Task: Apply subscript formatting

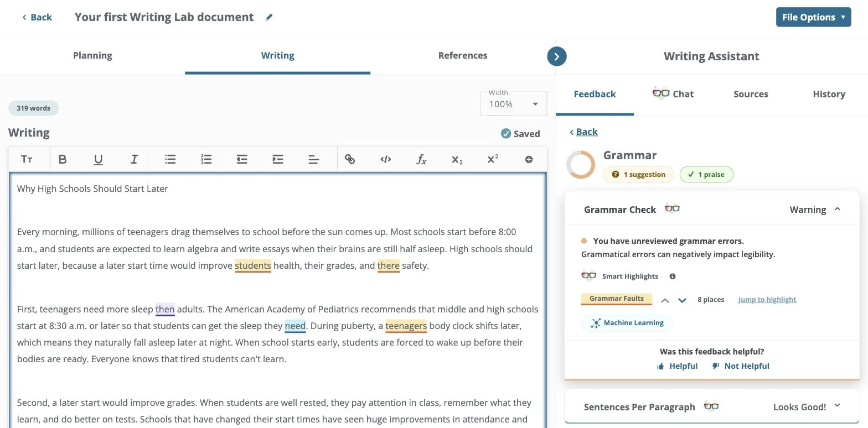Action: coord(457,159)
